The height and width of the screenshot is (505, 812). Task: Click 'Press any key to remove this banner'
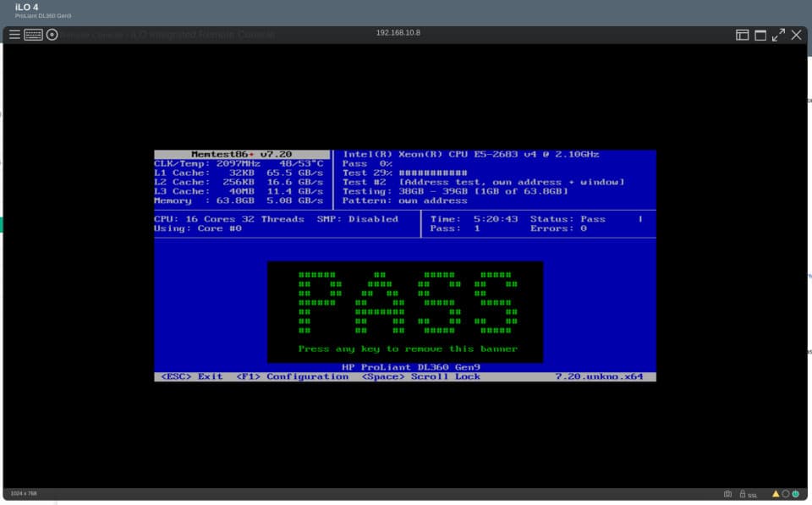click(408, 349)
